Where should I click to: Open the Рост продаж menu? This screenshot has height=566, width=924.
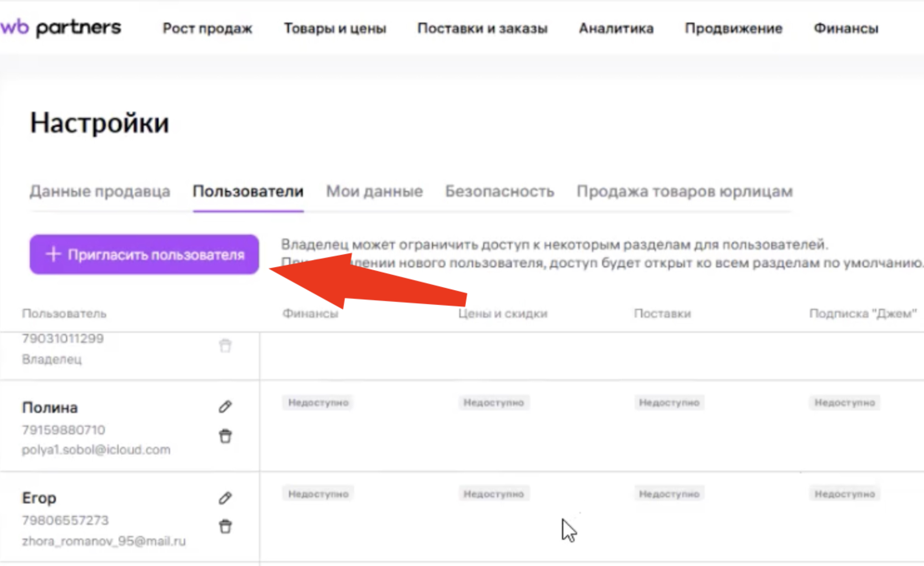208,28
